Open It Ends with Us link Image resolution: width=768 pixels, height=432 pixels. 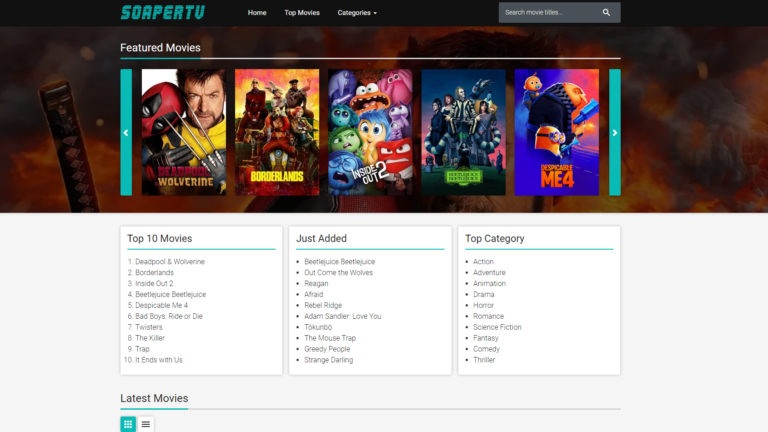pyautogui.click(x=159, y=360)
